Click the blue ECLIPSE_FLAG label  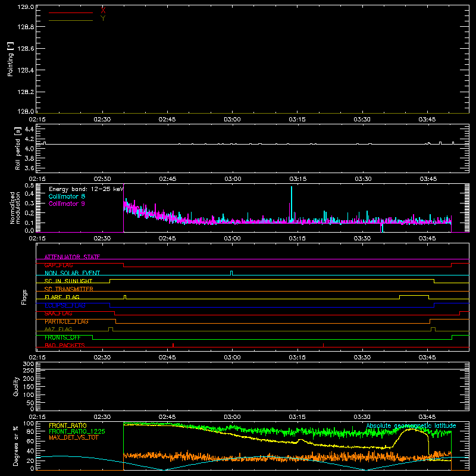pyautogui.click(x=65, y=305)
